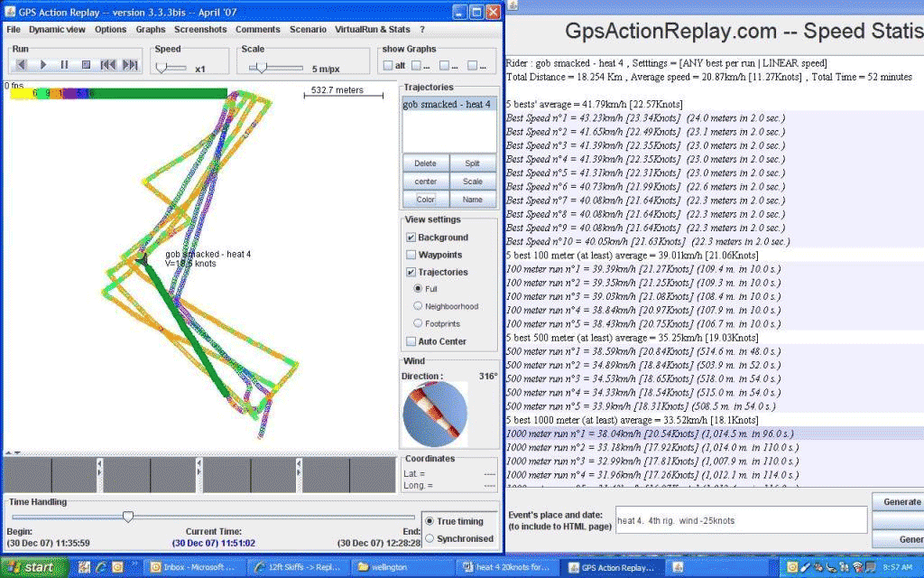
Task: Jump to previous with the rewind icon
Action: [x=108, y=65]
